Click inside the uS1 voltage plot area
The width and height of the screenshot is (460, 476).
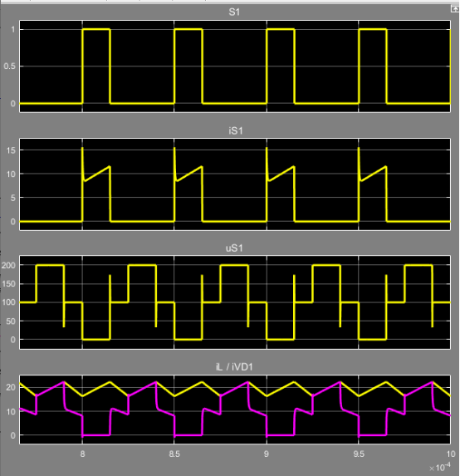[235, 302]
